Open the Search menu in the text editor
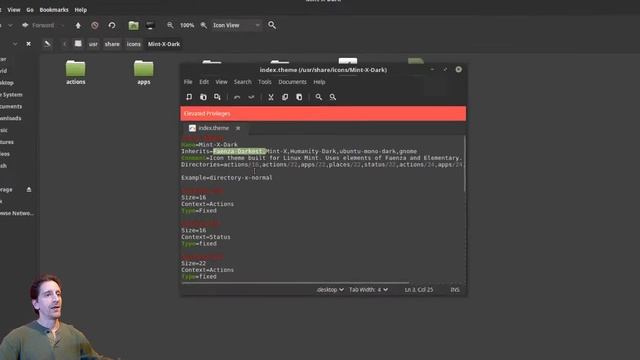The image size is (640, 360). click(242, 82)
